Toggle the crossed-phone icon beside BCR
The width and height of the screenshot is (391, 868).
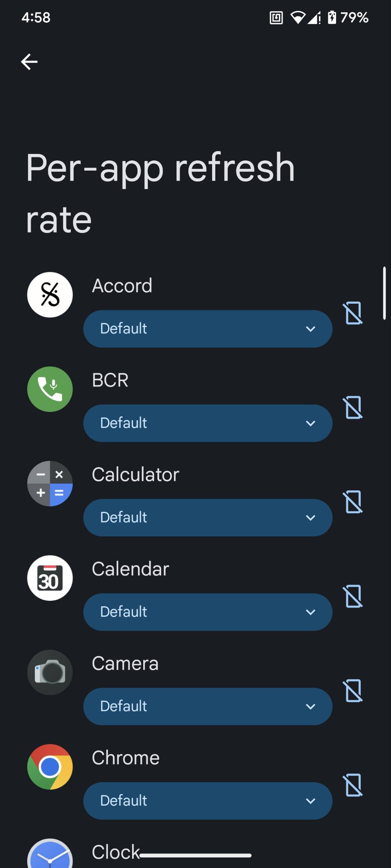coord(353,407)
